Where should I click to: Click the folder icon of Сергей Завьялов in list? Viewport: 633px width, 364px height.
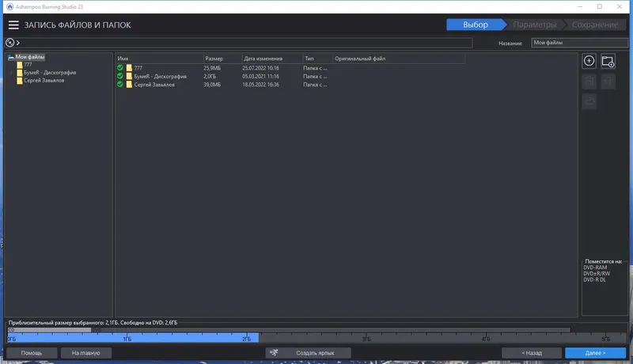click(129, 85)
